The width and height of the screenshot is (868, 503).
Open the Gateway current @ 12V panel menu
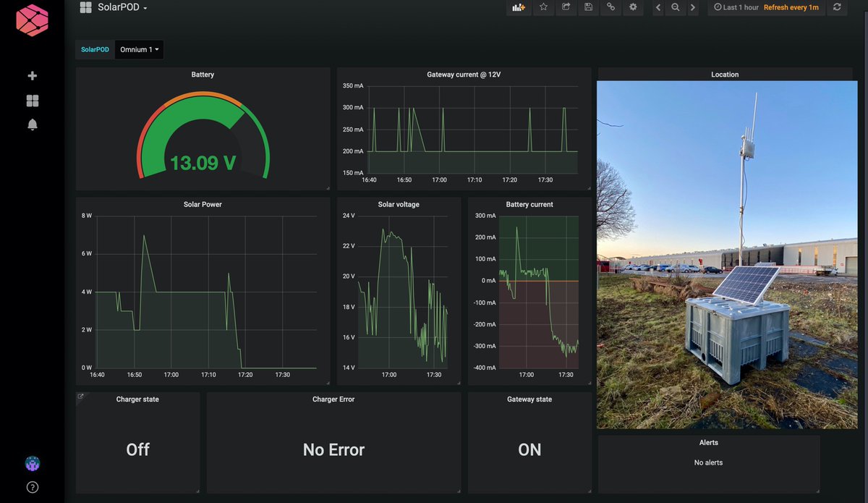[x=464, y=75]
